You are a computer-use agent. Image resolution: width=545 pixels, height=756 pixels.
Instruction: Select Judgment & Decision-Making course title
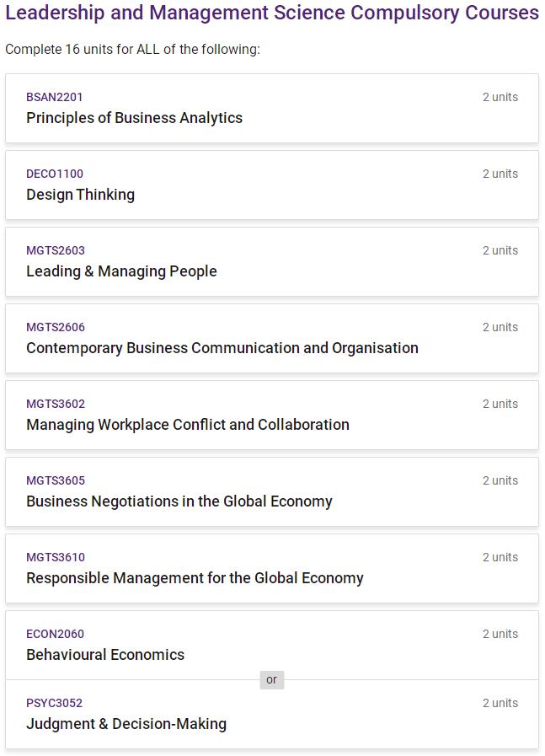[126, 724]
